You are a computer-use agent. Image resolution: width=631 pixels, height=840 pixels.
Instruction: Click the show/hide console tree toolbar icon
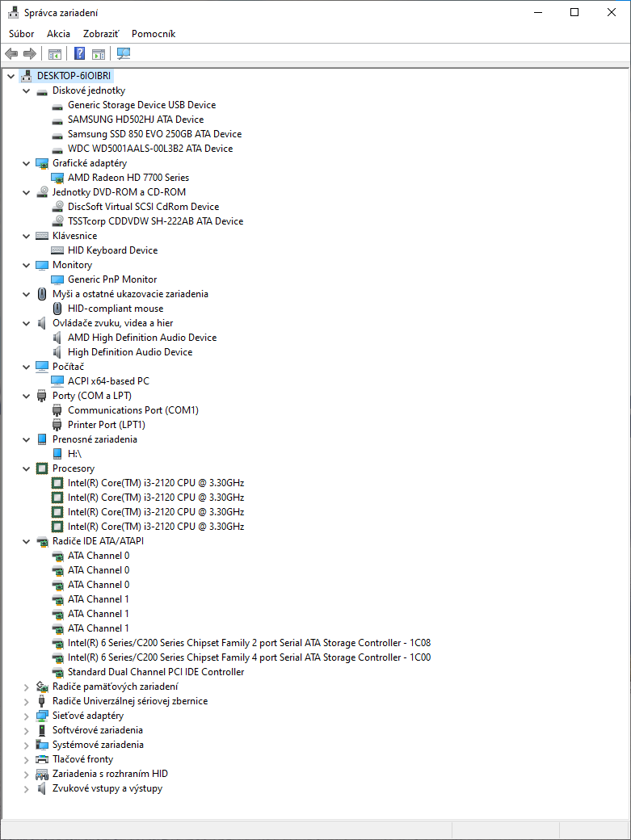[x=55, y=53]
